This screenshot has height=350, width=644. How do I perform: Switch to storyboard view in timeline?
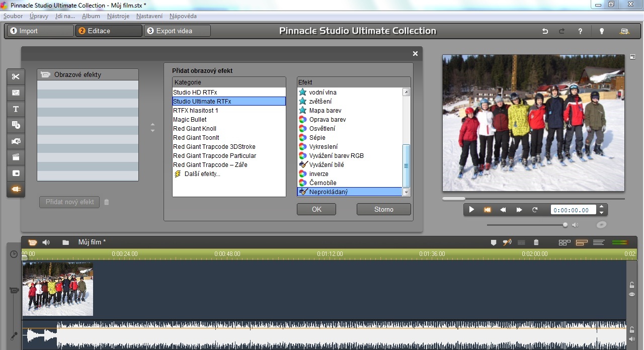point(565,242)
